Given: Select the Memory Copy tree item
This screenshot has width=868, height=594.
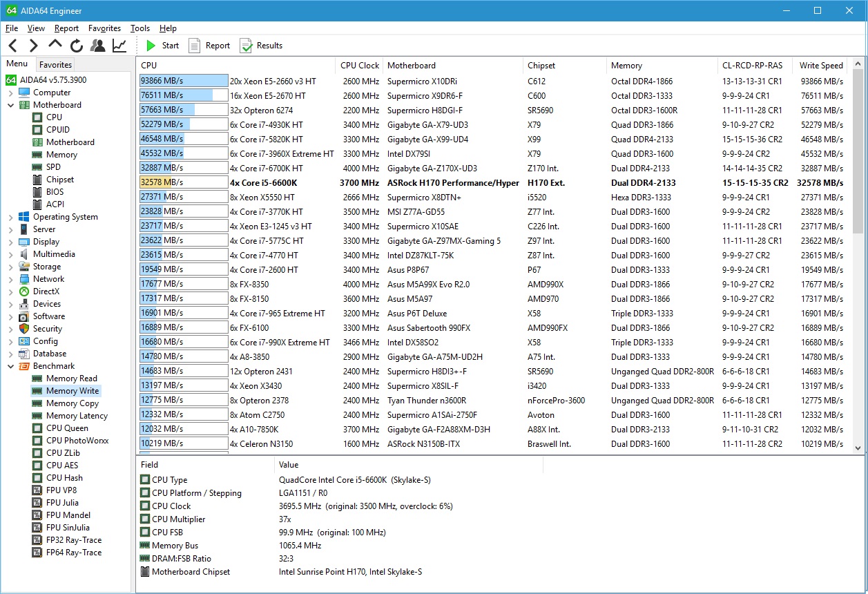Looking at the screenshot, I should [x=73, y=403].
